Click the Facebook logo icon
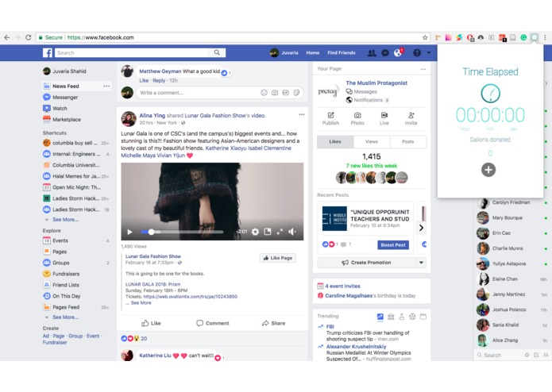552x392 pixels. (48, 52)
